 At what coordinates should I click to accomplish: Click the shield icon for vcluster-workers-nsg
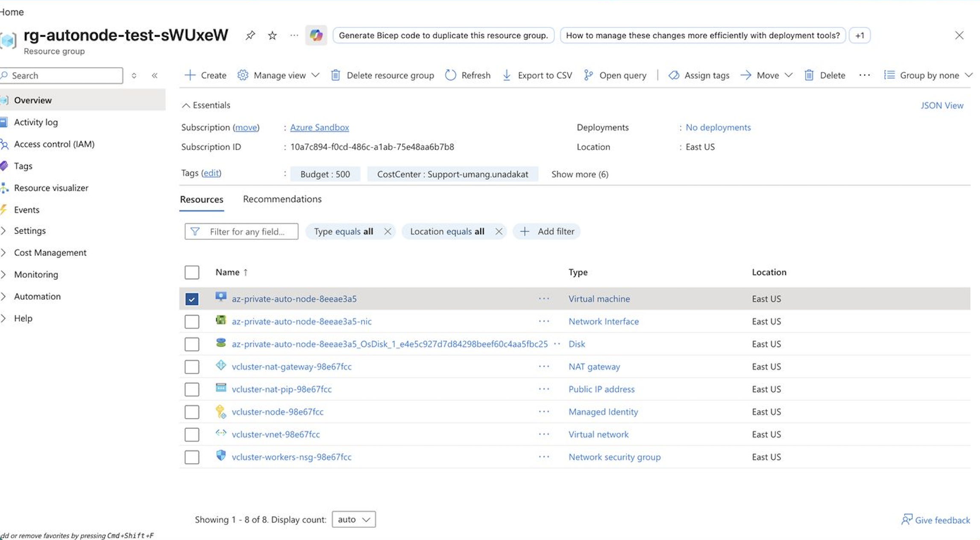(221, 455)
